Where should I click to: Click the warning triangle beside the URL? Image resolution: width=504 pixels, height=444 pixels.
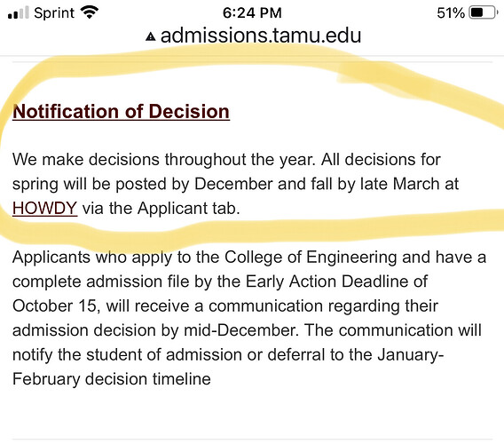[151, 36]
